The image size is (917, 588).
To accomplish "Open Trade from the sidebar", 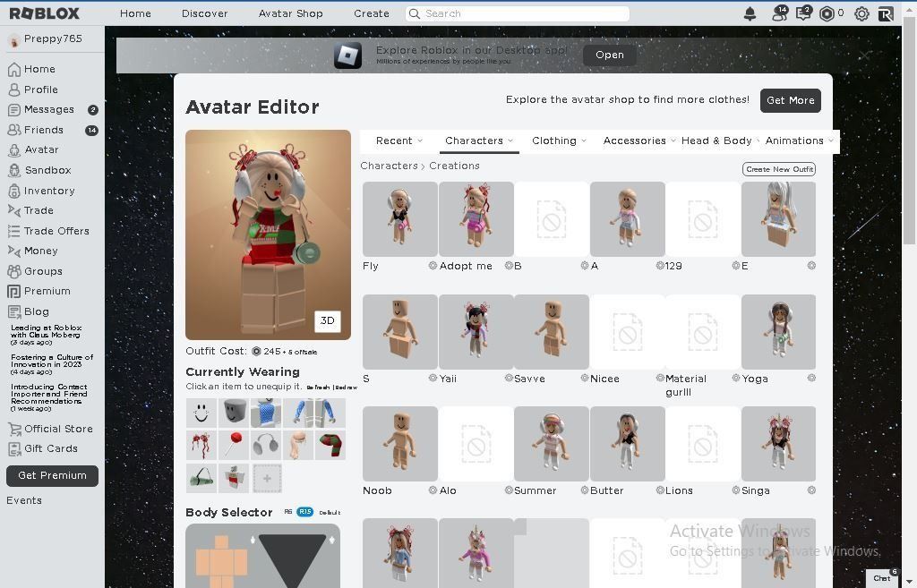I will click(x=39, y=210).
